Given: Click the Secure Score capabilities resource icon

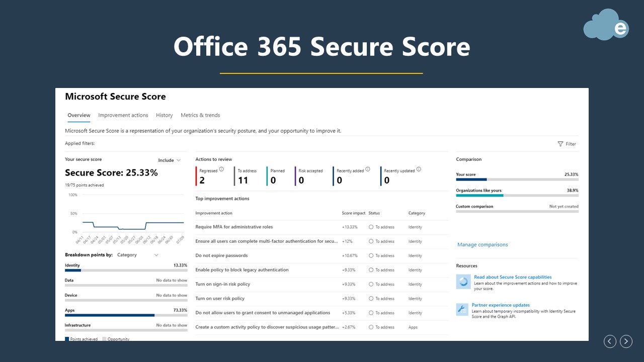Looking at the screenshot, I should (463, 282).
